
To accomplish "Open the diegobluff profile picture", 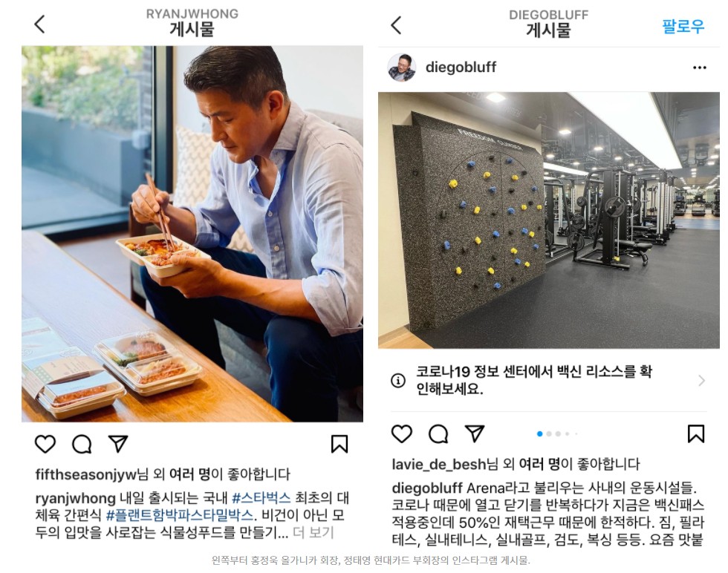I will pyautogui.click(x=402, y=68).
